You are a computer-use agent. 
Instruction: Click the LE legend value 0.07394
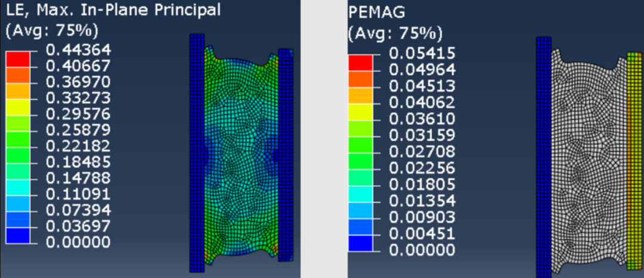coord(78,210)
